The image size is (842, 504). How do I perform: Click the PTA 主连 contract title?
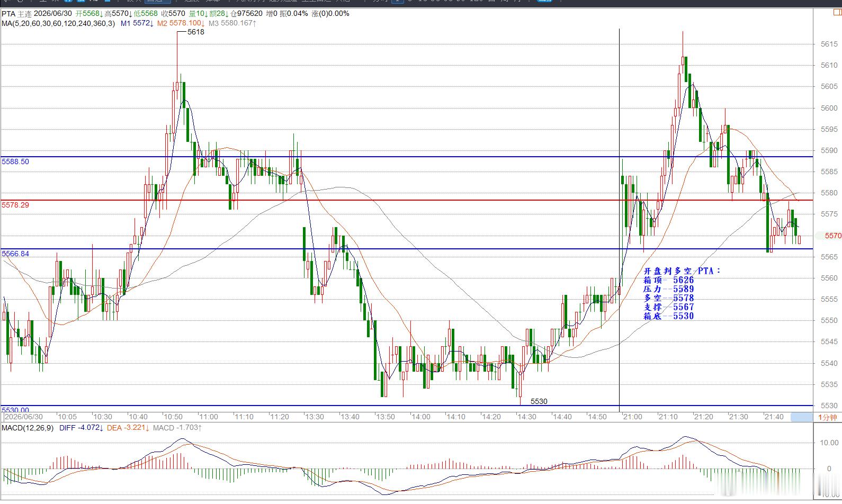(x=16, y=14)
